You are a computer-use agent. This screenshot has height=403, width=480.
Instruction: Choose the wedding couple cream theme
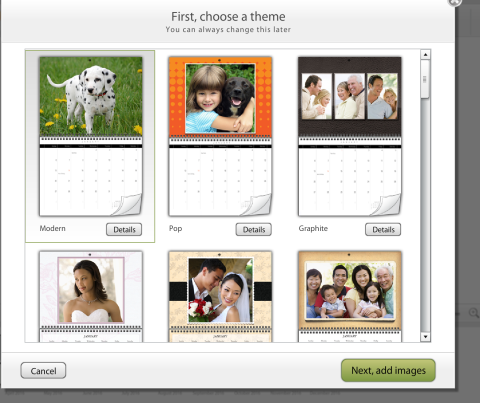pos(220,296)
